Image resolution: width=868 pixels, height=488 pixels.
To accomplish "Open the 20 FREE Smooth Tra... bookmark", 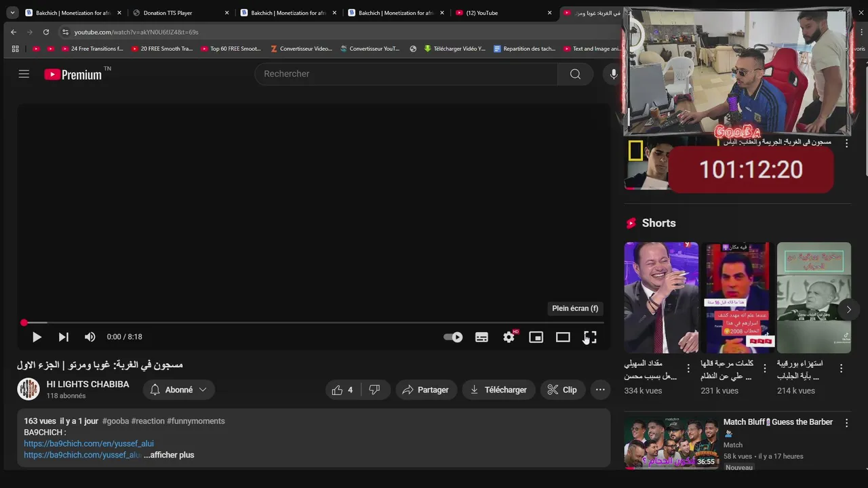I will click(x=162, y=49).
